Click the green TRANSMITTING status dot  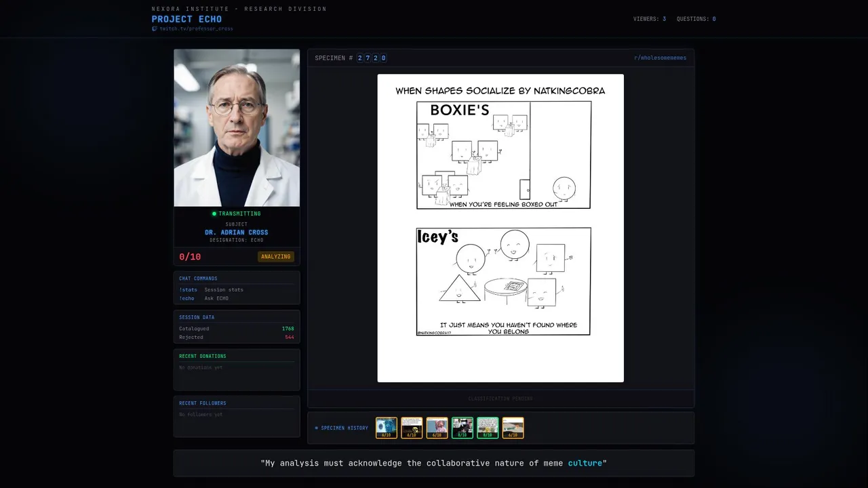(214, 213)
